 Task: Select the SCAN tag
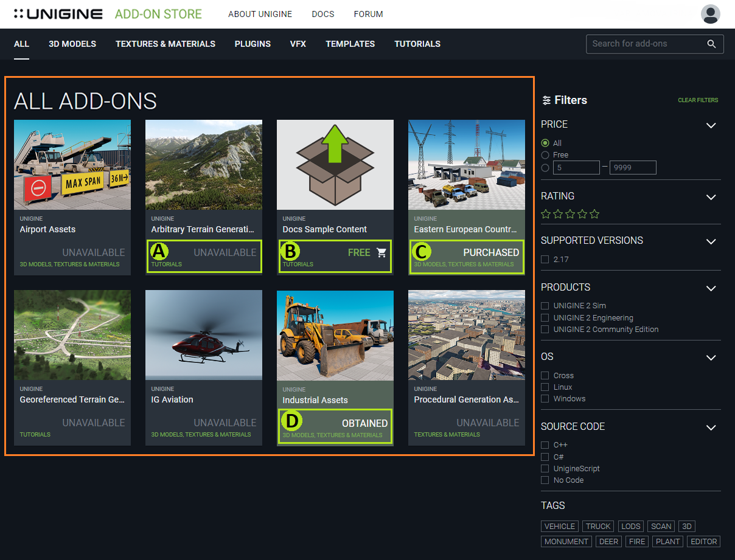(x=661, y=527)
